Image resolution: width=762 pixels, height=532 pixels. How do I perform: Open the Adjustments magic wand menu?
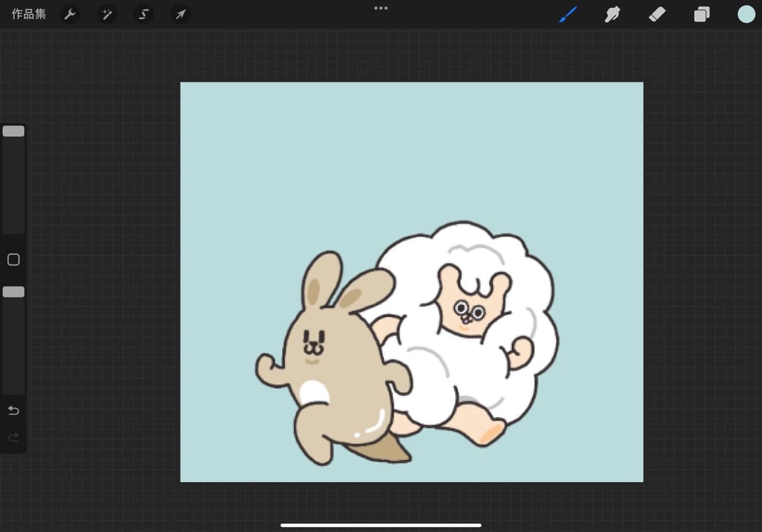107,14
